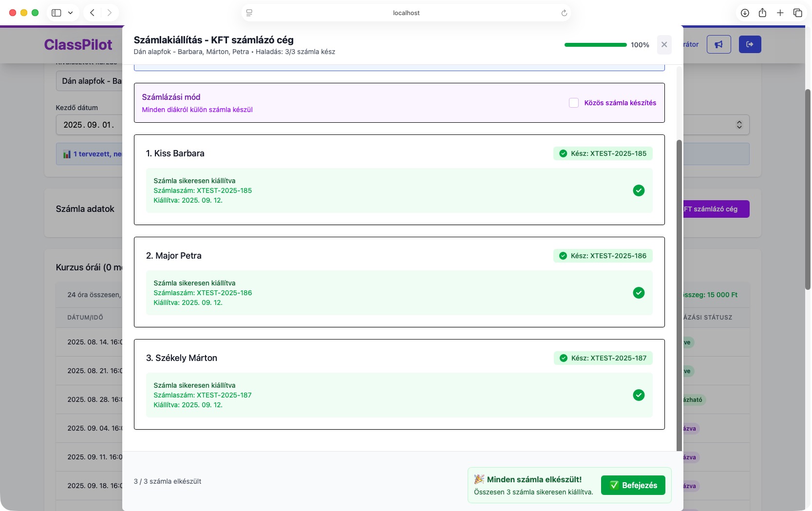Open the dropdown with up-down arrows
812x511 pixels.
point(739,125)
